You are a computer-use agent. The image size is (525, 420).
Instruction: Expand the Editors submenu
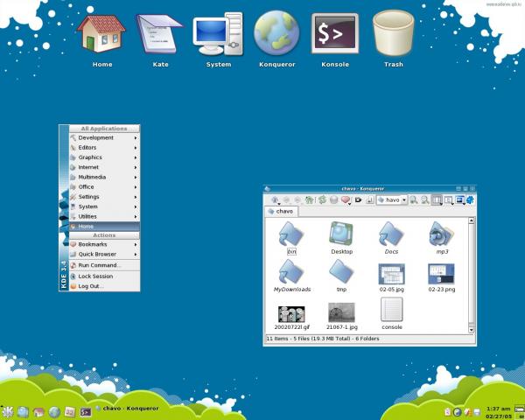104,147
